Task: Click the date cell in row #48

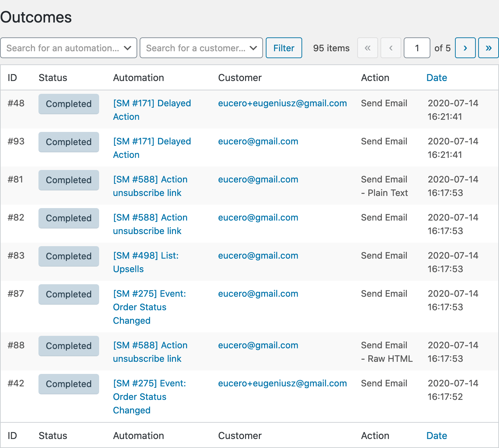Action: tap(453, 110)
